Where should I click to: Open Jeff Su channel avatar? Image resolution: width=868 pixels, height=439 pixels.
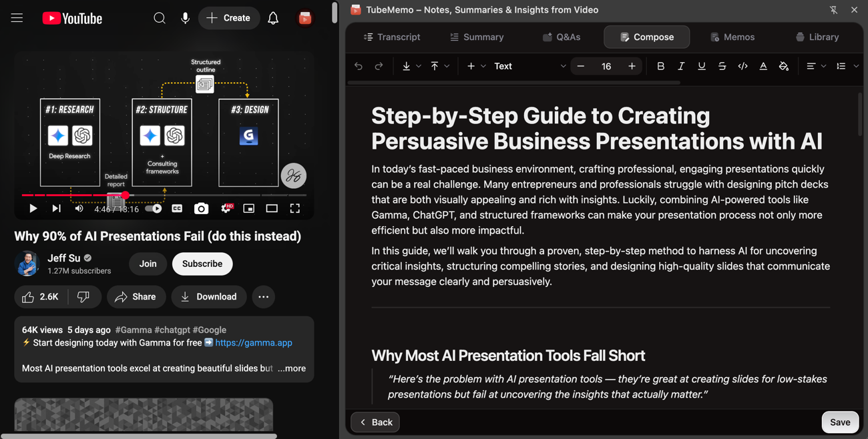point(27,264)
